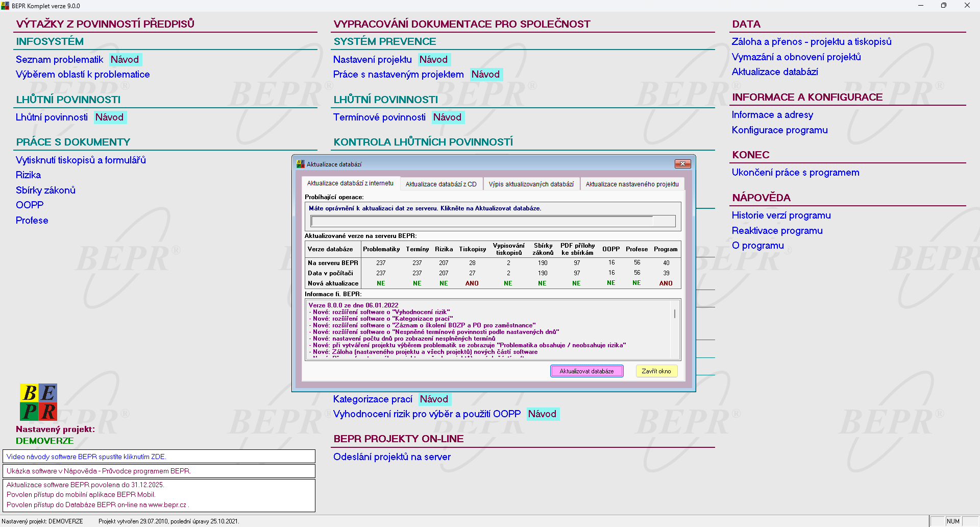
Task: Open Lhůtní povinnosti link
Action: 52,117
